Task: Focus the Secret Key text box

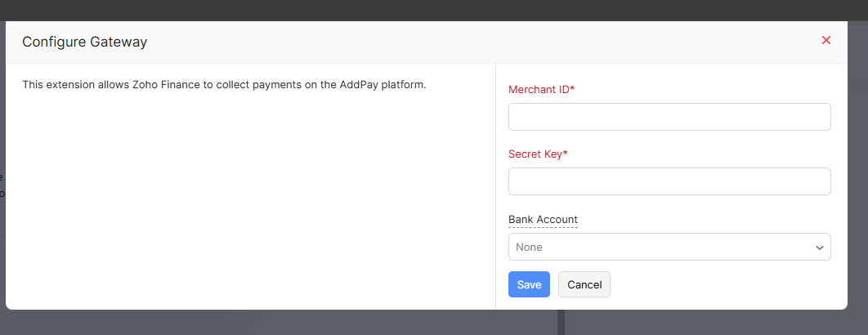Action: pyautogui.click(x=669, y=181)
